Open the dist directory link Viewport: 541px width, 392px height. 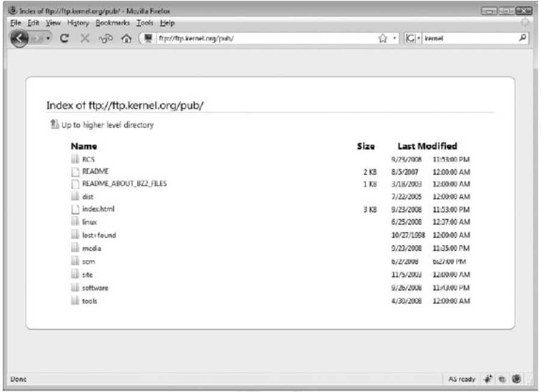coord(88,197)
